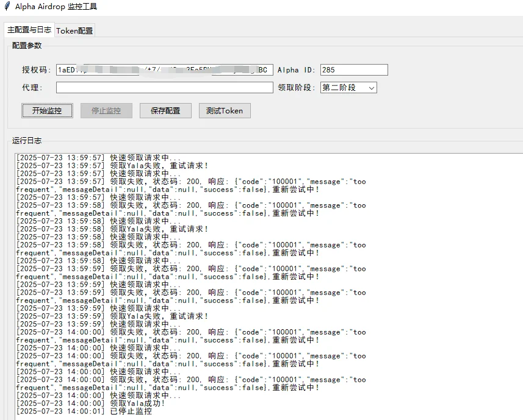523x420 pixels.
Task: Switch to the Token配置 tab
Action: [x=74, y=29]
